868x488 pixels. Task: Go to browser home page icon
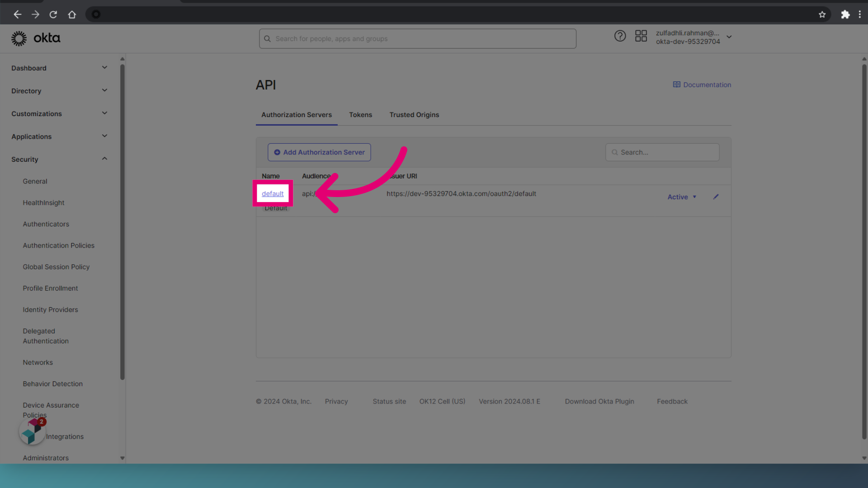(x=72, y=14)
